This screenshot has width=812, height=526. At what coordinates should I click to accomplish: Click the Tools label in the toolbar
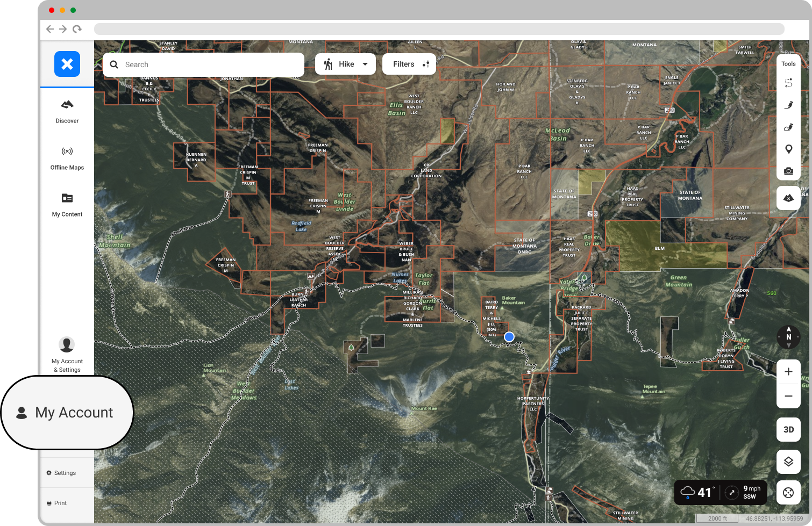(x=788, y=64)
